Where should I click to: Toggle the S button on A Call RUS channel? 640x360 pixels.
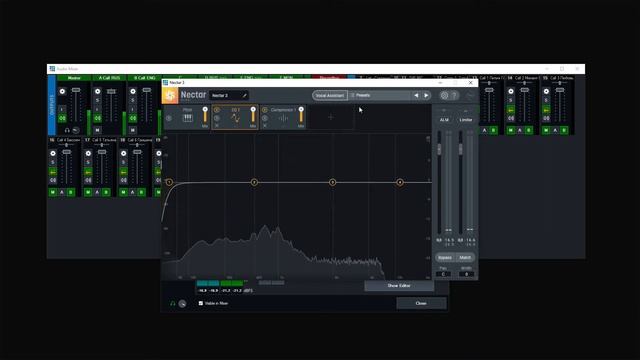pos(98,100)
